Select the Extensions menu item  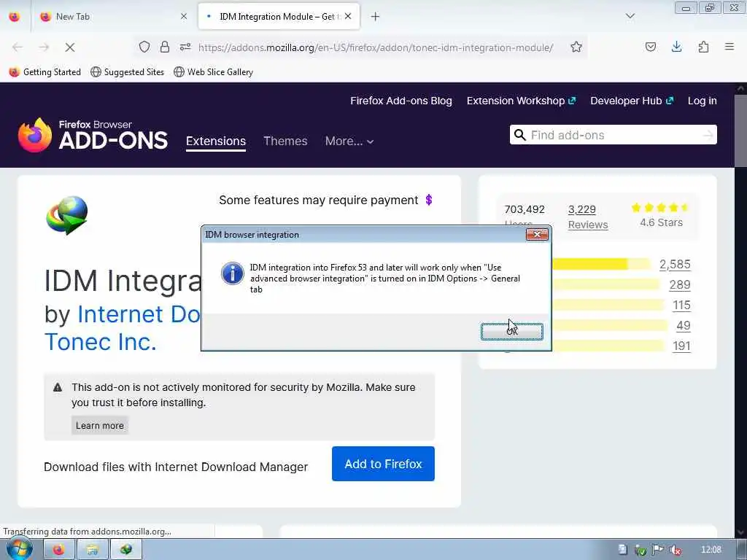pyautogui.click(x=216, y=141)
